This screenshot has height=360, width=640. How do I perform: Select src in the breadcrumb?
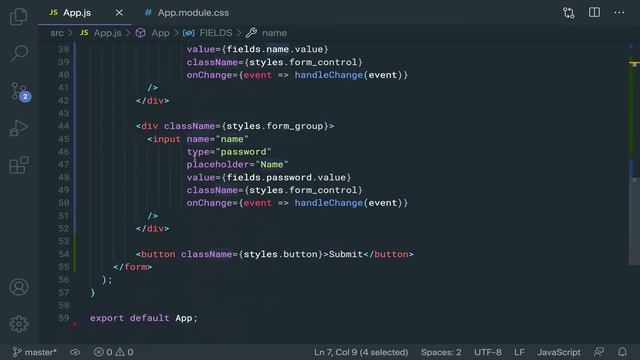pos(57,33)
